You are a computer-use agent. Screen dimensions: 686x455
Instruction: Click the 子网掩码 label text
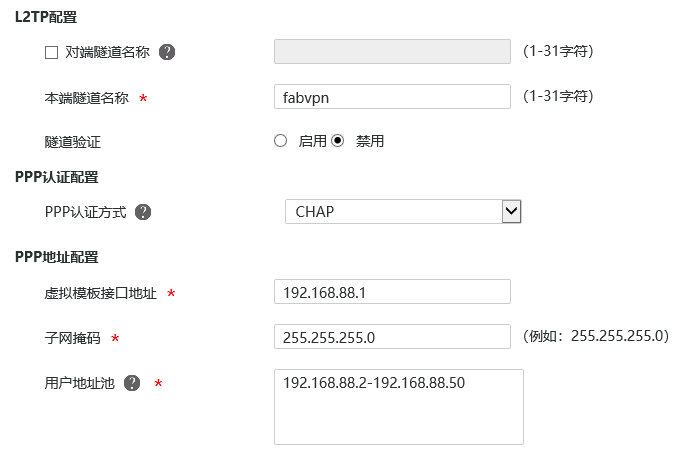[x=68, y=338]
